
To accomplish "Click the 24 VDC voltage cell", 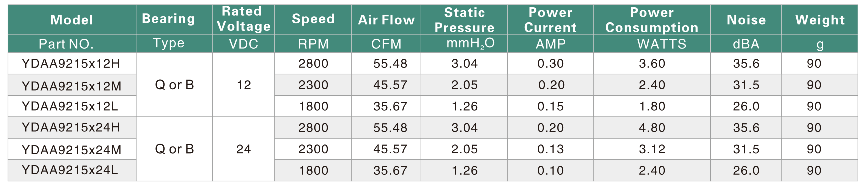I will (x=243, y=149).
